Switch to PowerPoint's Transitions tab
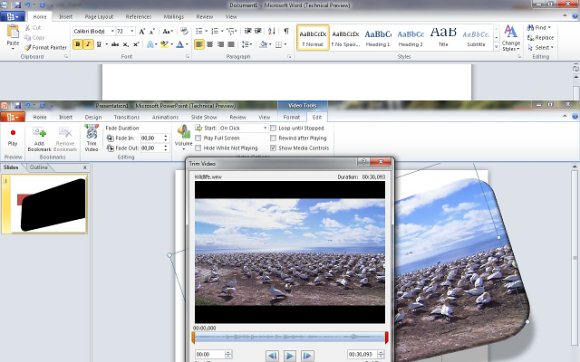Image resolution: width=580 pixels, height=362 pixels. [x=127, y=117]
